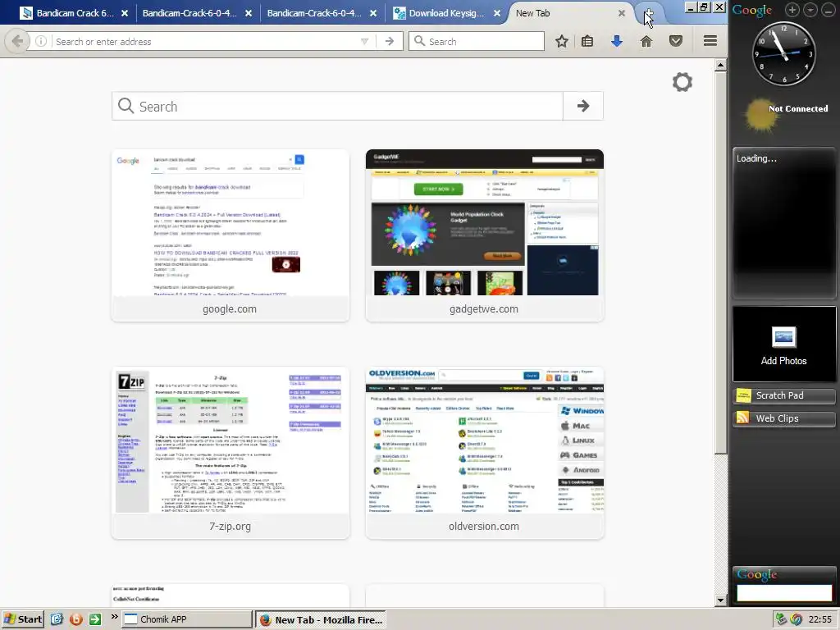Go to the Home page icon
Screen dimensions: 840x630
tap(646, 41)
